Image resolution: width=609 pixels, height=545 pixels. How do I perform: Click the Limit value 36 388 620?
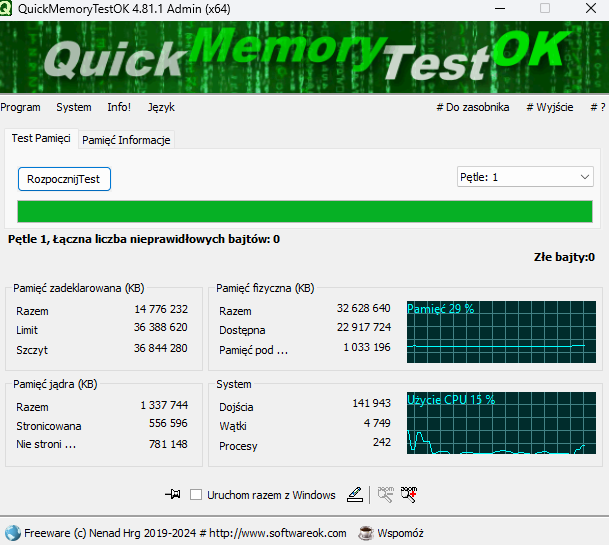point(161,327)
